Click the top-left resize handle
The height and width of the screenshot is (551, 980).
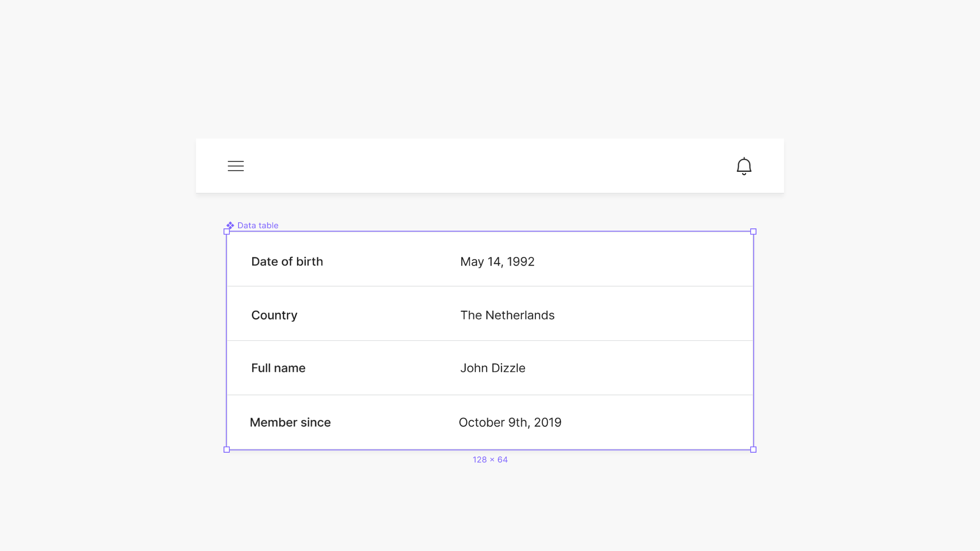click(x=227, y=231)
